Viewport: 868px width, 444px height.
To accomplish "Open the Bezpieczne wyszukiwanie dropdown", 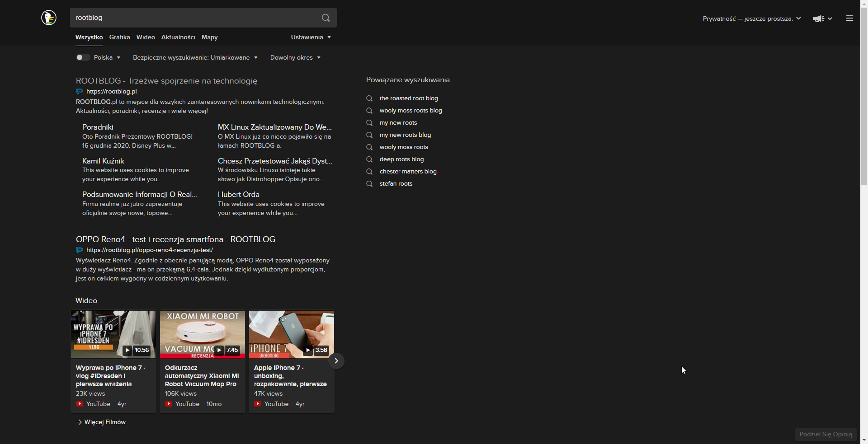I will pyautogui.click(x=195, y=57).
